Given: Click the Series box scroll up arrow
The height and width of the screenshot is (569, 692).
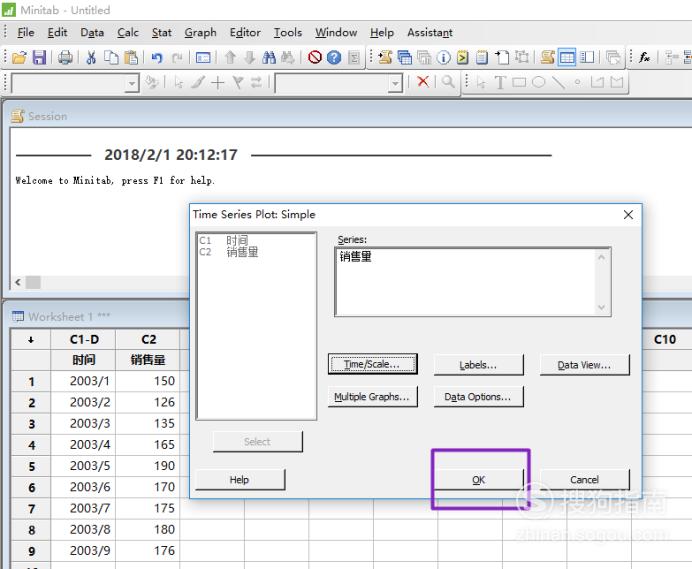Looking at the screenshot, I should (x=601, y=256).
